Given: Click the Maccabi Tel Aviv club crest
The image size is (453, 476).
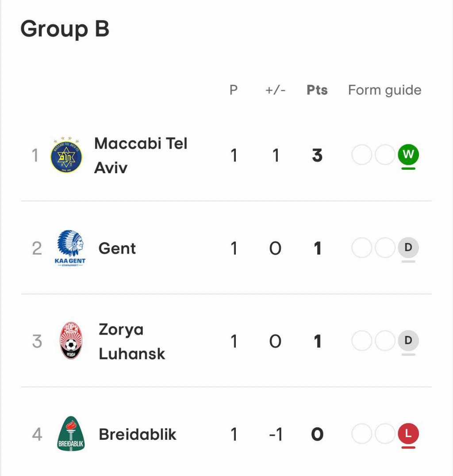Looking at the screenshot, I should 66,156.
